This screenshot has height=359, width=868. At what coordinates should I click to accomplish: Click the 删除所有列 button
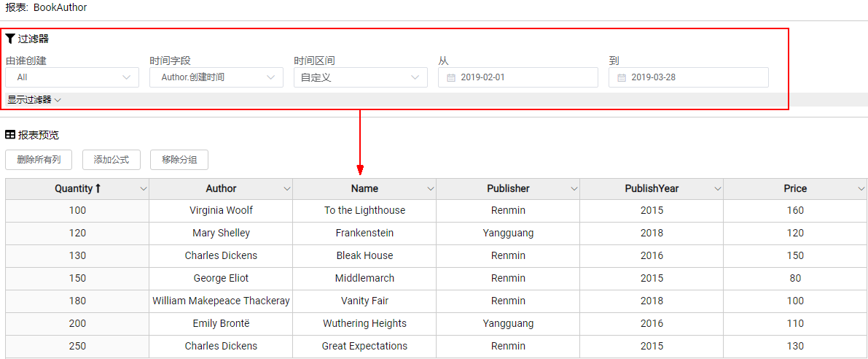tap(38, 160)
